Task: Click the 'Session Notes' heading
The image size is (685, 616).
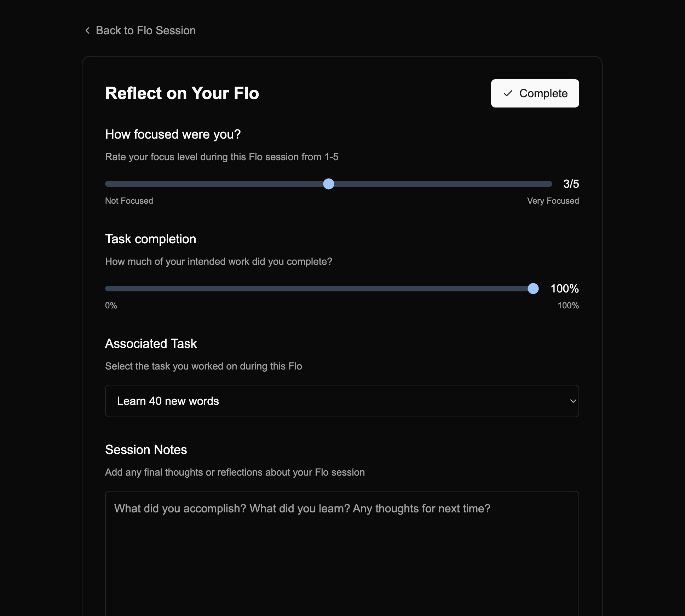Action: pos(146,450)
